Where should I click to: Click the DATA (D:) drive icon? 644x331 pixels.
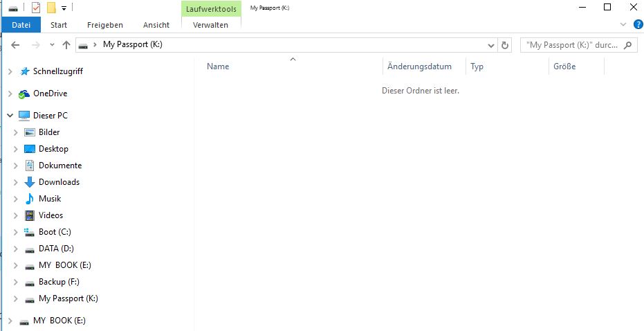pyautogui.click(x=30, y=249)
